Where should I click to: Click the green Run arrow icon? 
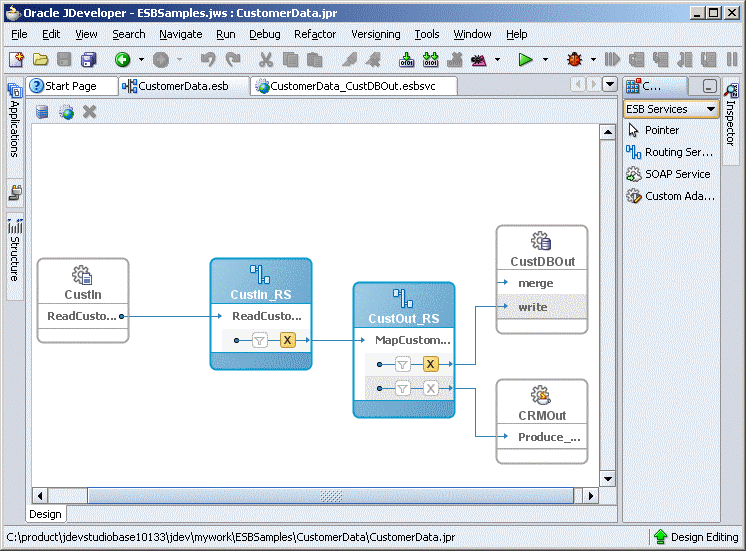[x=525, y=59]
